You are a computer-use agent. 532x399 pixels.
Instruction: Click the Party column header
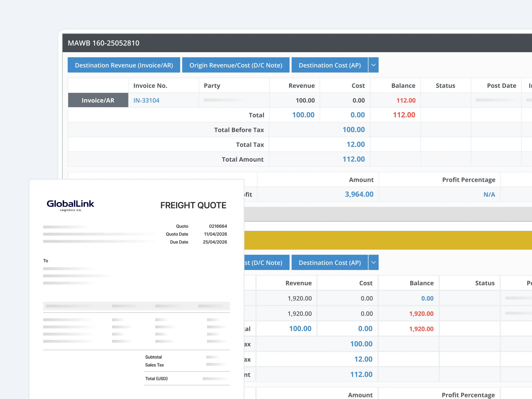(212, 86)
